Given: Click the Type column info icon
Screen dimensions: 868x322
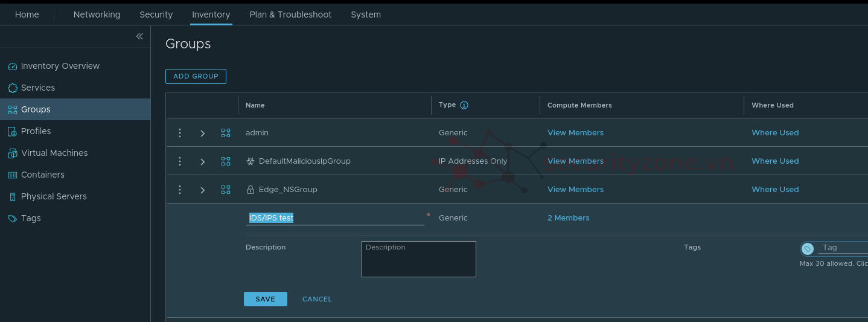Looking at the screenshot, I should point(464,105).
